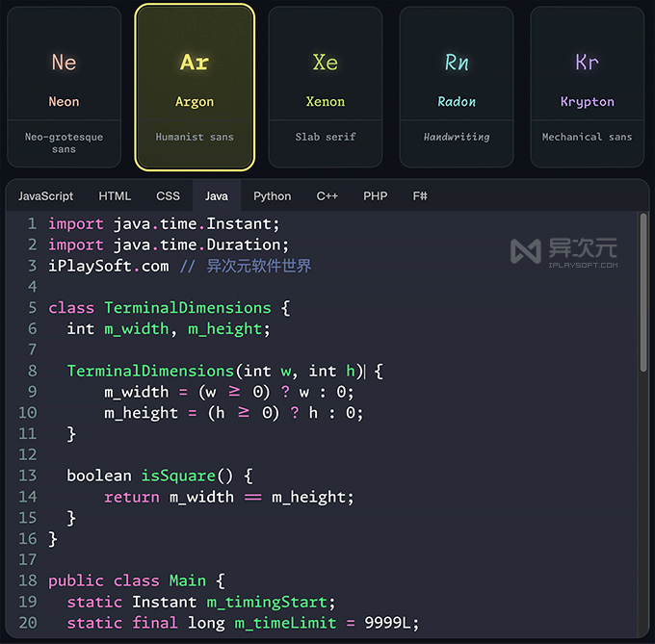Click 'm_timeLimit = 9999L;' on line 20
Image resolution: width=655 pixels, height=644 pixels.
click(327, 623)
